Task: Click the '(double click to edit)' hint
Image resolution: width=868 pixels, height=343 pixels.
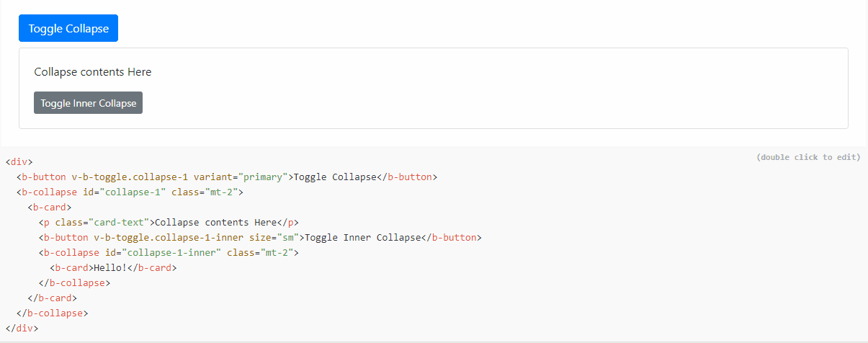Action: 808,157
